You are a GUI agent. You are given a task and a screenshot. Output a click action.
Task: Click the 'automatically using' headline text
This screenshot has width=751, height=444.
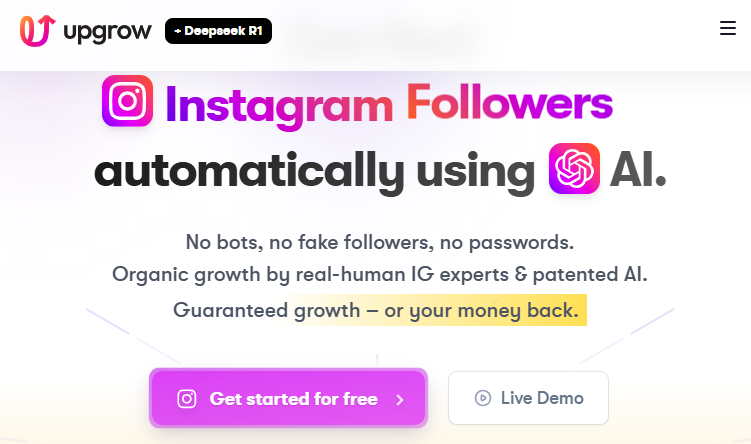(x=315, y=171)
